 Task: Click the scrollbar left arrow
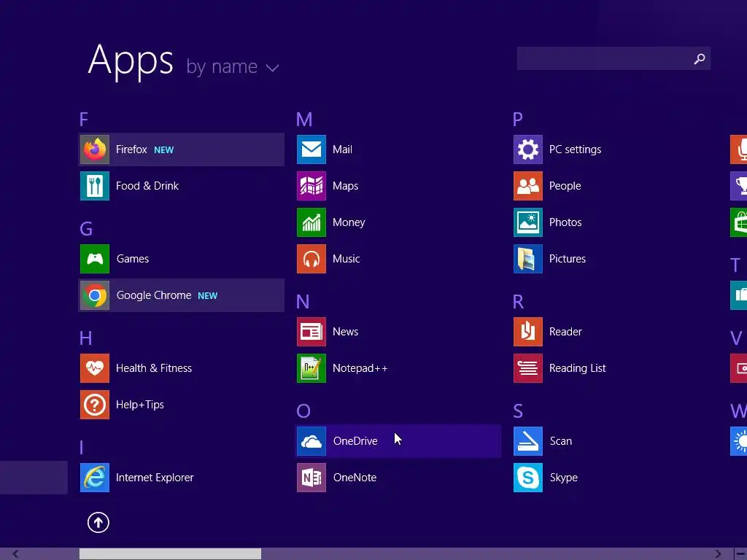tap(16, 554)
